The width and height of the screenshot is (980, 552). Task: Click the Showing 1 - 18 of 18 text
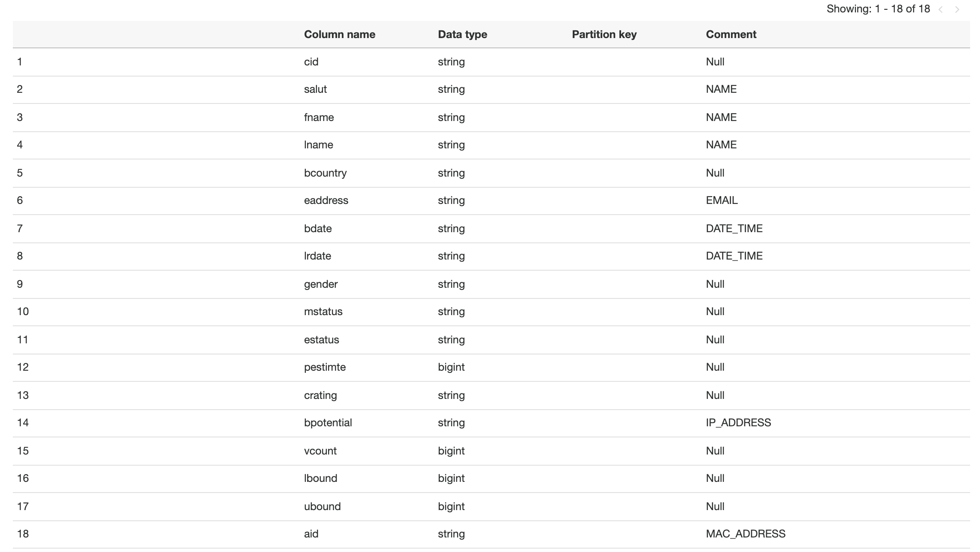pos(878,9)
